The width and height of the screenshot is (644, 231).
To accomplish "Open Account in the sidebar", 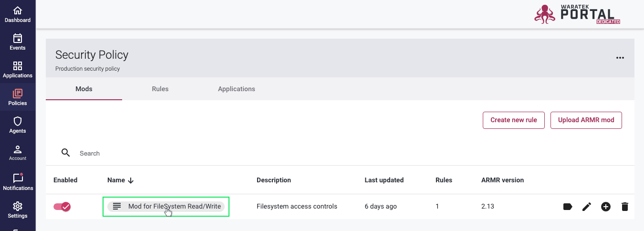I will click(18, 153).
